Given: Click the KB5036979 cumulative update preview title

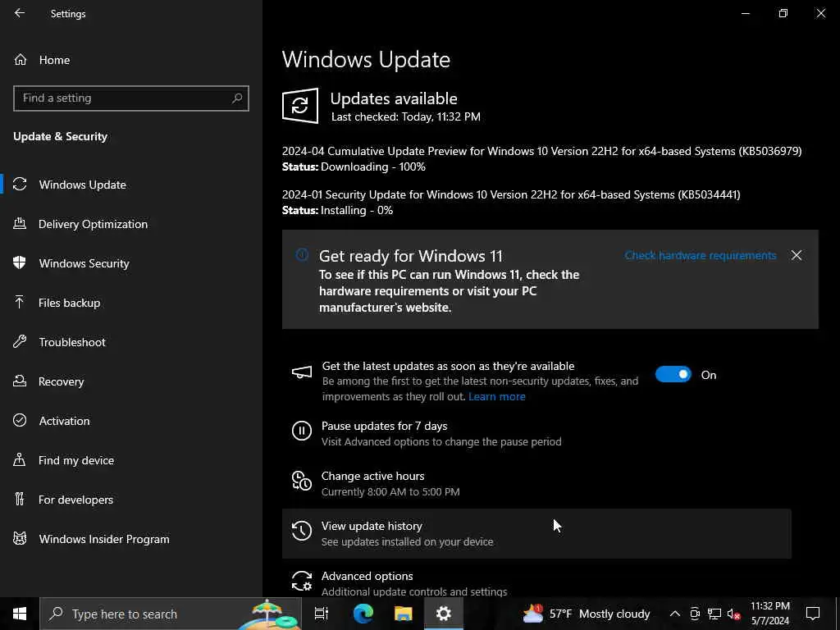Looking at the screenshot, I should pos(541,151).
